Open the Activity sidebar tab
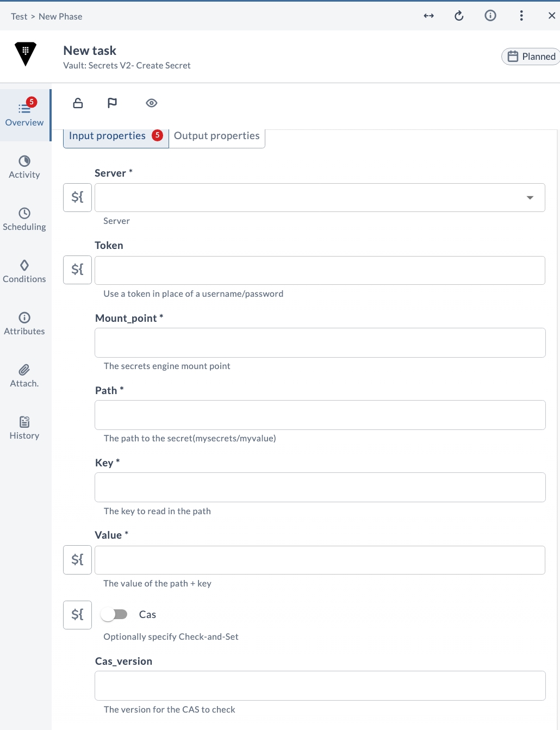Screen dimensions: 560x730 [x=24, y=167]
